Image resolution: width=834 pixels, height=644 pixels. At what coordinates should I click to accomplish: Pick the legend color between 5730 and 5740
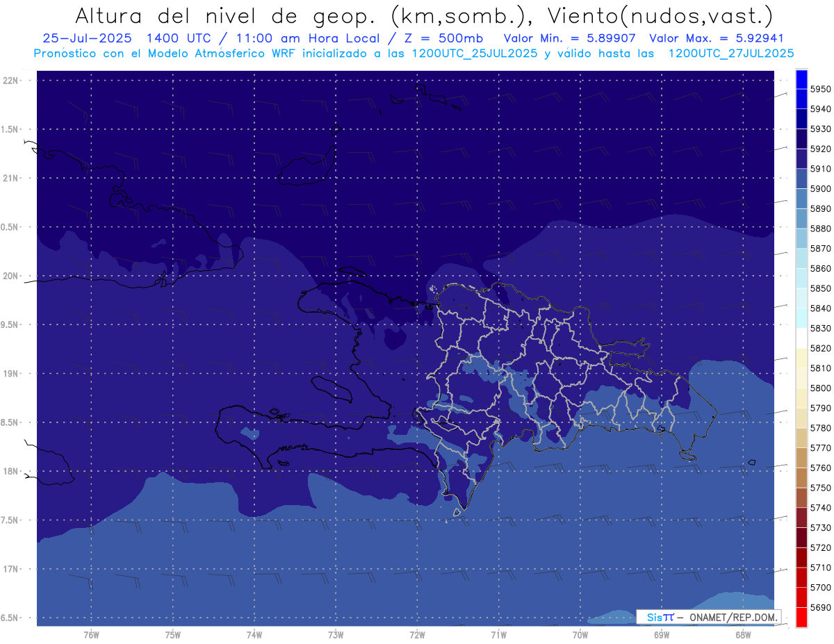point(801,518)
